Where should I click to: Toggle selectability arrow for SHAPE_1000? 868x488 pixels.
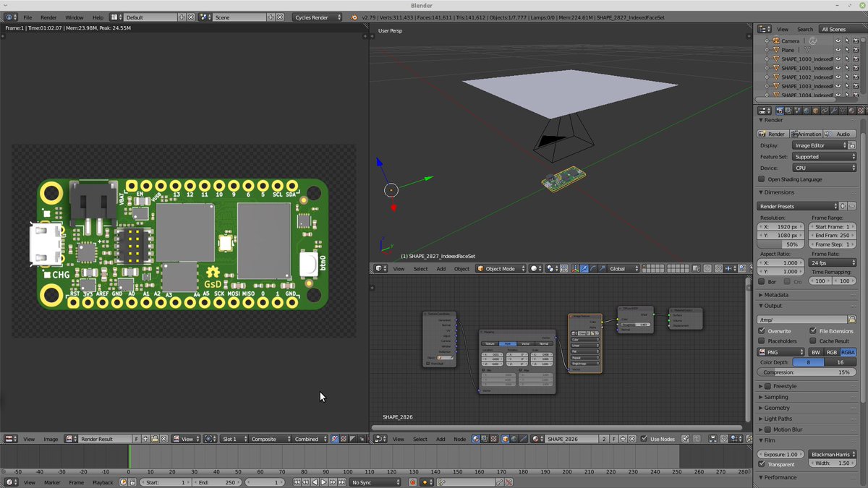(847, 59)
